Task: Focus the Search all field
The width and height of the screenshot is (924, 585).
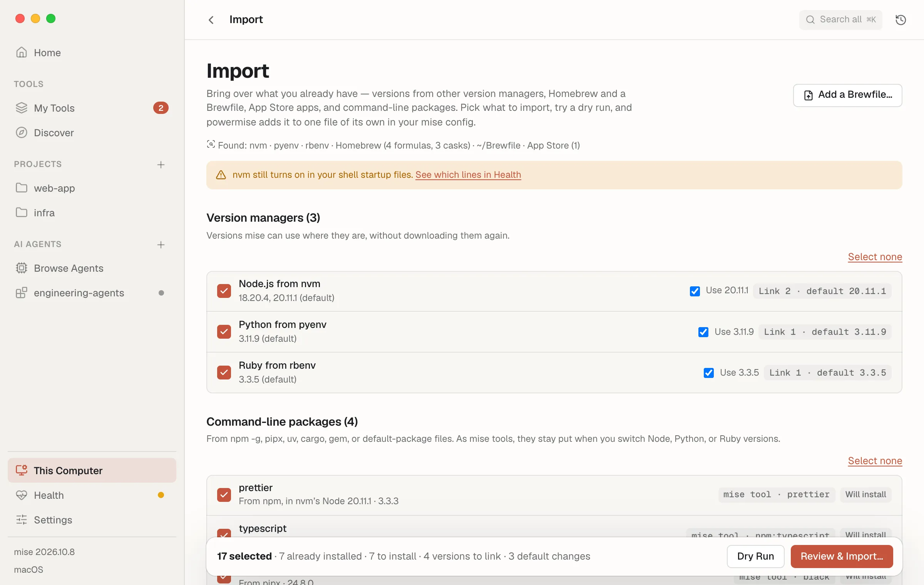Action: click(840, 20)
